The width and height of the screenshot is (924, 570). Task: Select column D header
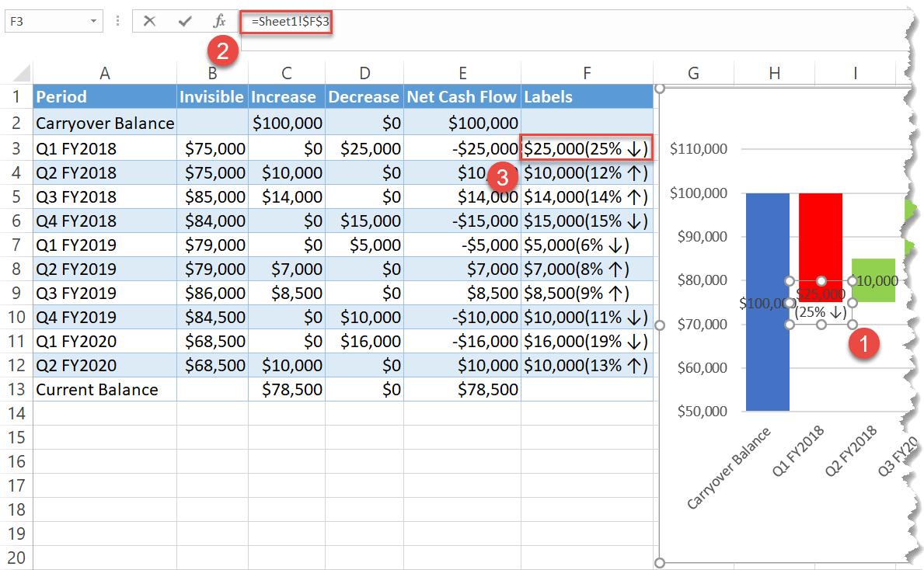(x=364, y=73)
